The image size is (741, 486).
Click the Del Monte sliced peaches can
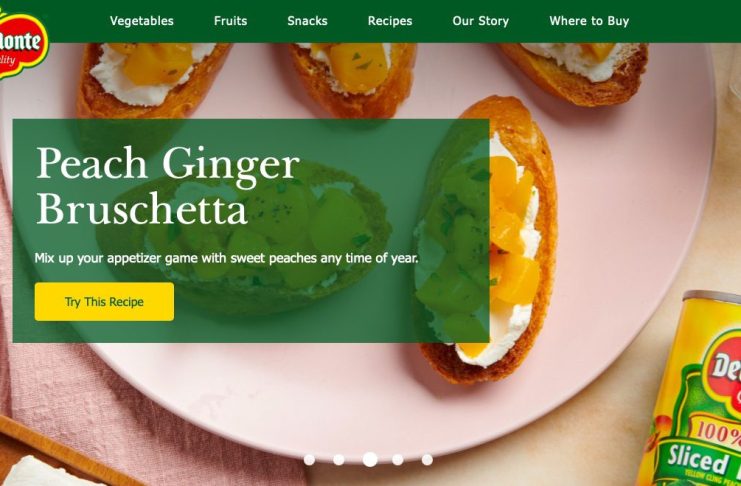tap(691, 389)
